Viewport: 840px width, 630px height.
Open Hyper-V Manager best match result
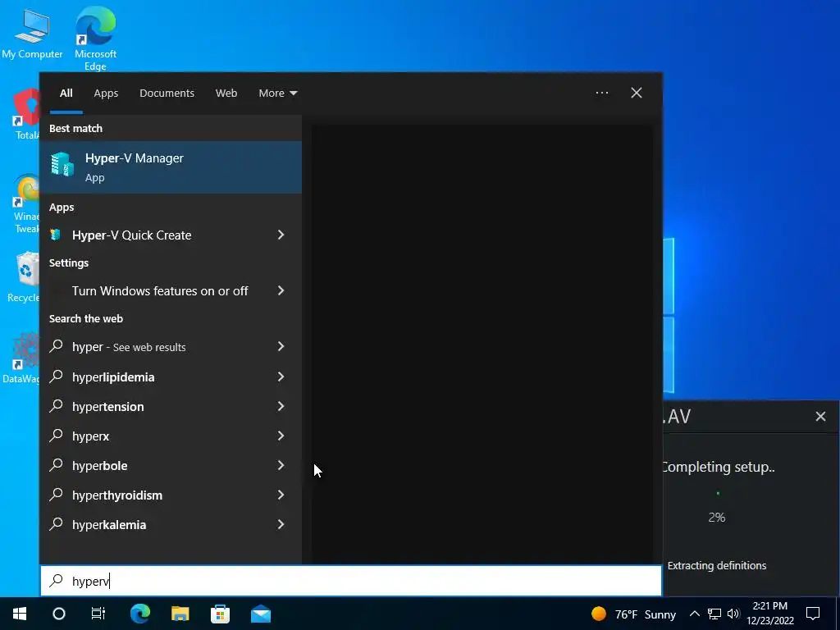pos(171,167)
